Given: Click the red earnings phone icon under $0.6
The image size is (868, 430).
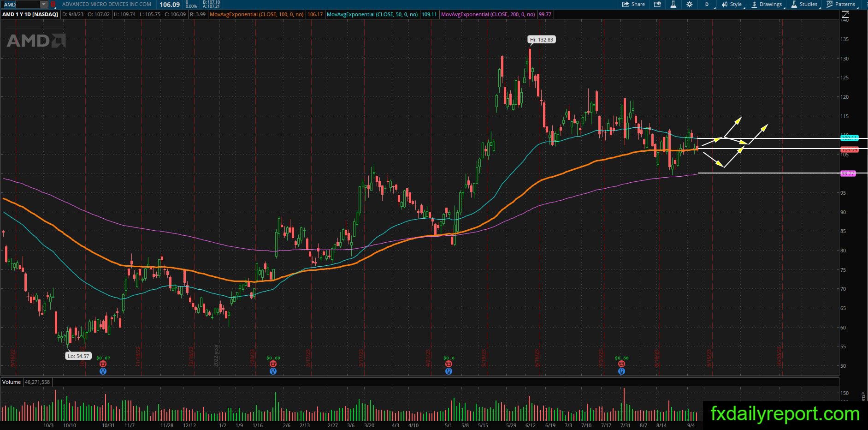Looking at the screenshot, I should click(449, 364).
